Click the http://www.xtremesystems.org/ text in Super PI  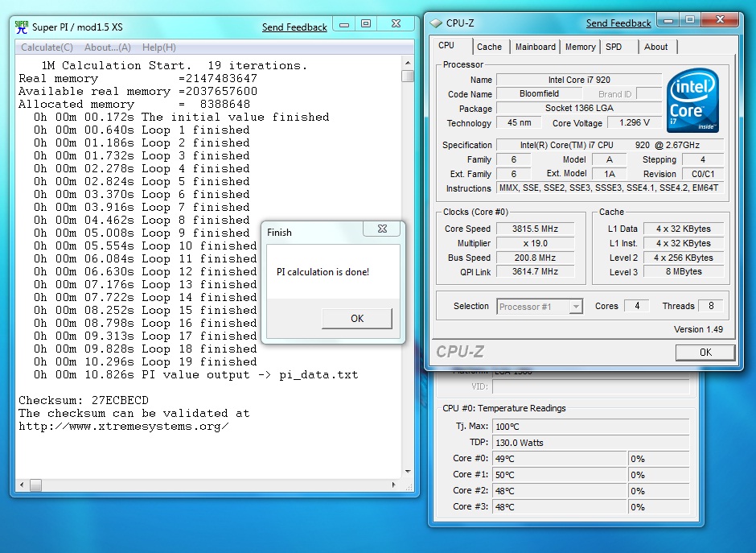[123, 427]
